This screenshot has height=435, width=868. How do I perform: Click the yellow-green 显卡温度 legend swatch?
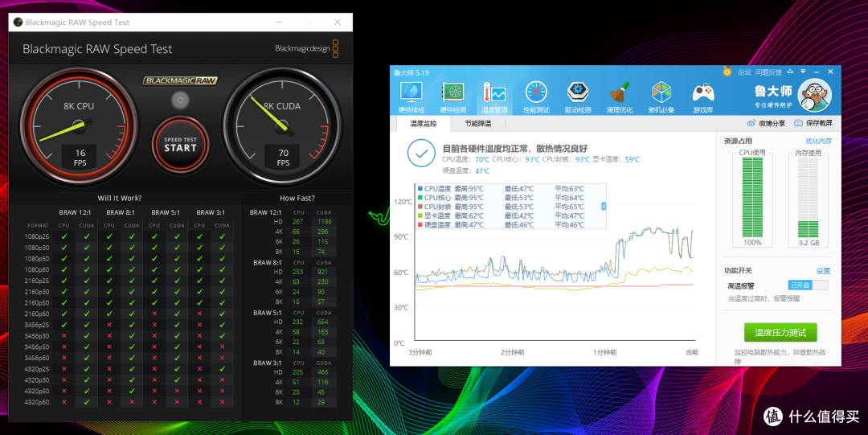(420, 215)
